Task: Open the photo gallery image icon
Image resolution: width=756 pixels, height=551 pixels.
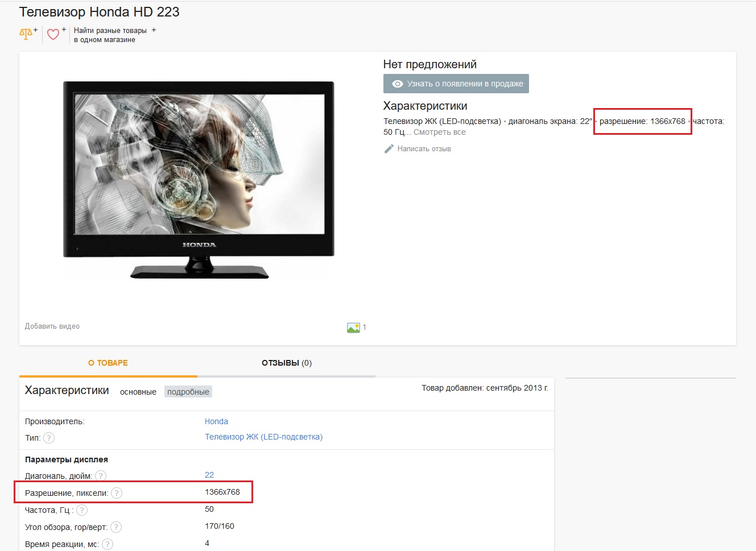Action: click(353, 328)
